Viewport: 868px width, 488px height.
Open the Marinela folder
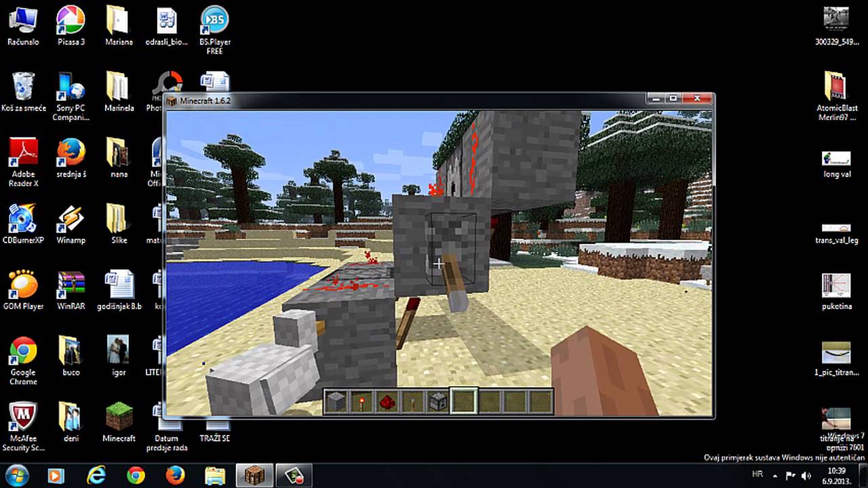point(119,91)
